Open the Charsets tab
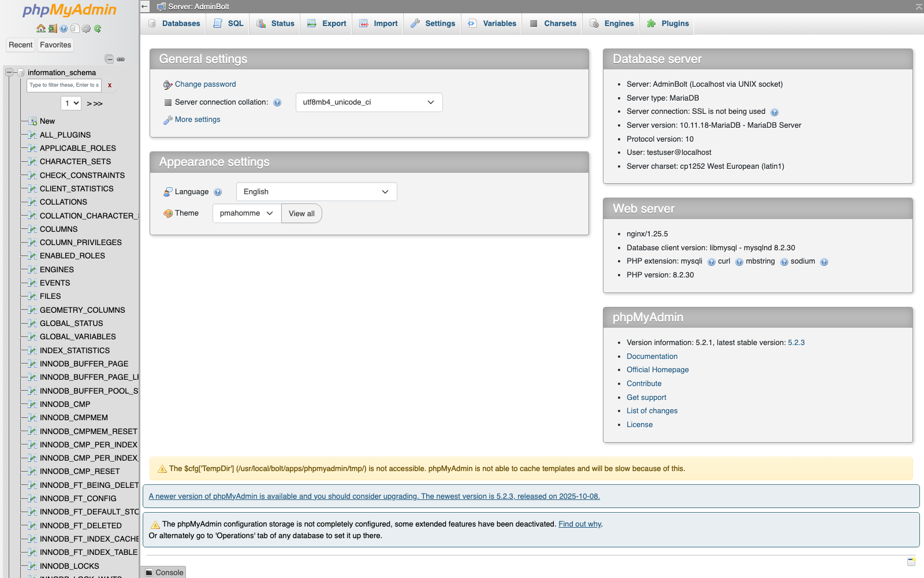The image size is (924, 578). click(x=553, y=24)
